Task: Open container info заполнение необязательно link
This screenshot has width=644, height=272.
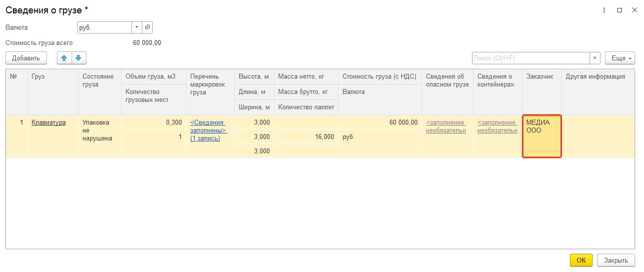Action: coord(497,127)
